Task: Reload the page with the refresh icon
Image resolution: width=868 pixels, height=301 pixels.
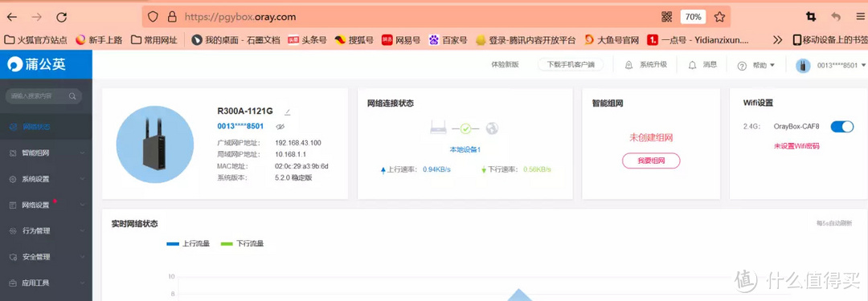Action: point(62,17)
